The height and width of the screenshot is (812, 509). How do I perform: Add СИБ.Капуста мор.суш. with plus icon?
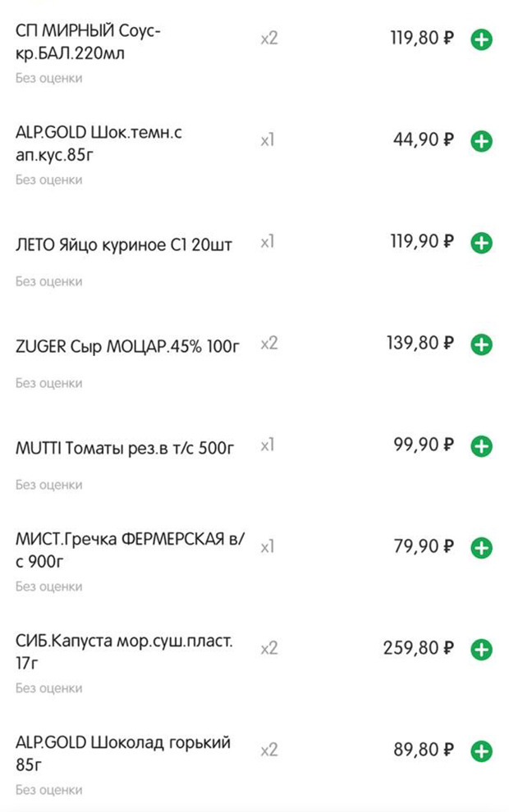(481, 649)
